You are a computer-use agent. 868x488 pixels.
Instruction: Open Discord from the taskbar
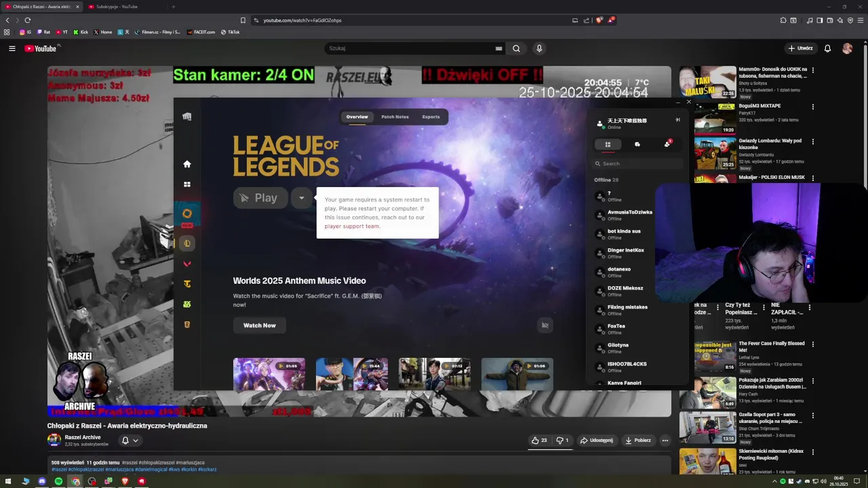pos(42,481)
